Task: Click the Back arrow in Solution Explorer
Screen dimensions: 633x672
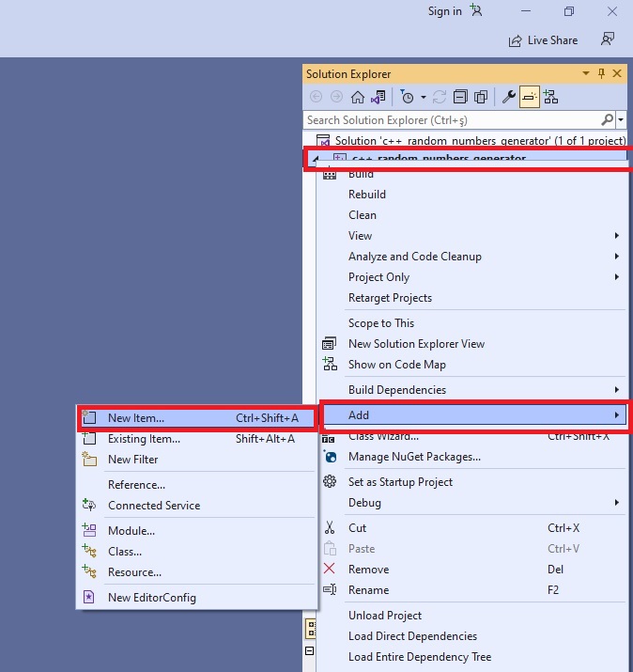Action: [x=316, y=98]
